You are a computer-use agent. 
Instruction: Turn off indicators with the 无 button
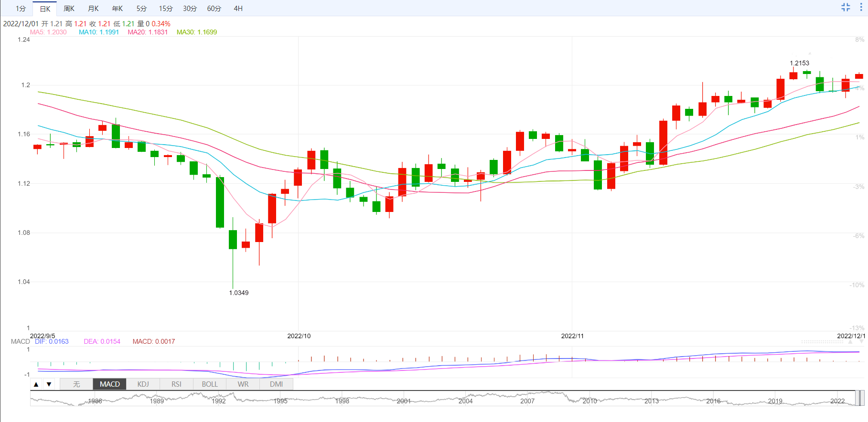[76, 384]
